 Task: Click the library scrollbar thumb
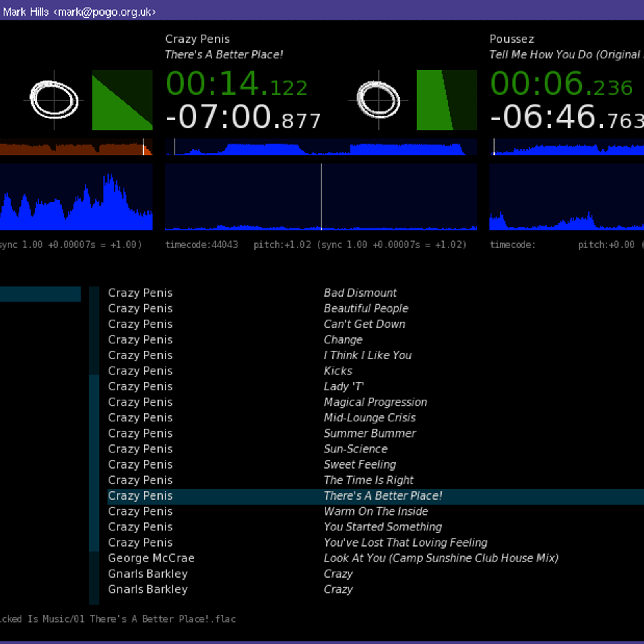(94, 463)
